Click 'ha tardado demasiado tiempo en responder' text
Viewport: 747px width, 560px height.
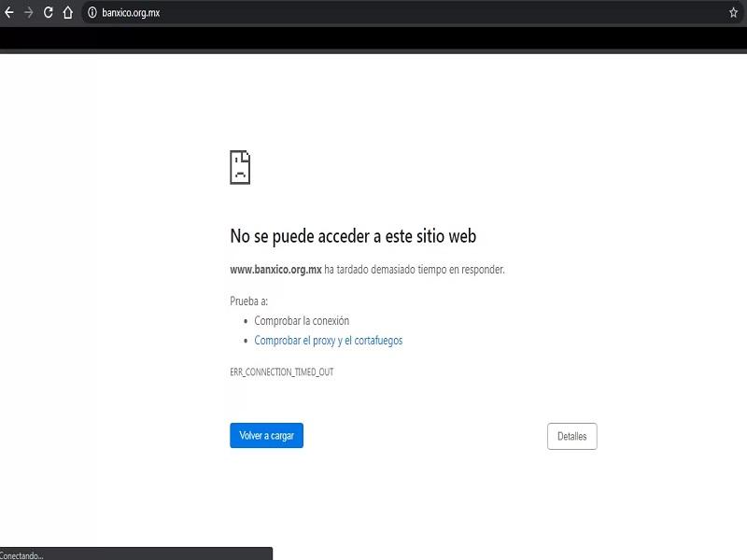[415, 270]
